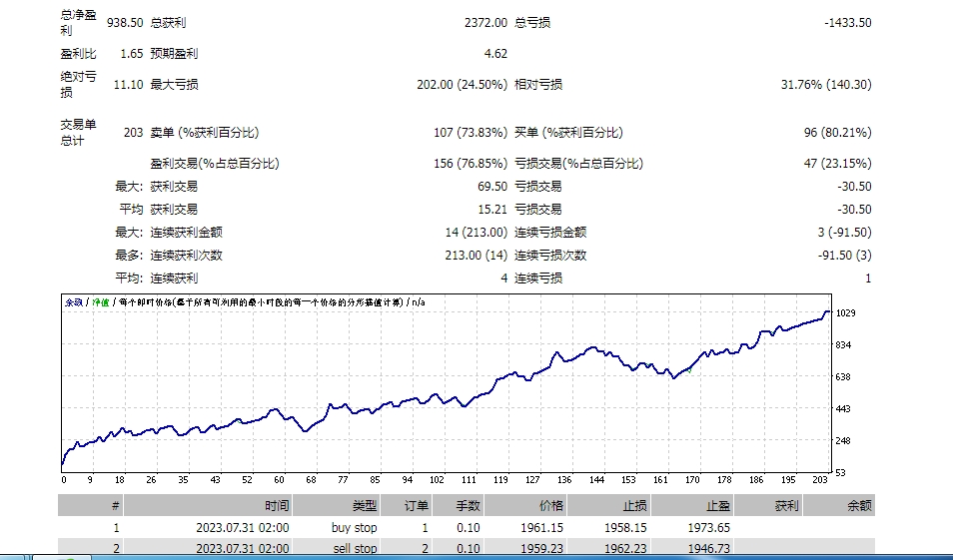This screenshot has height=560, width=953.
Task: Click the 订单 column header
Action: point(417,505)
